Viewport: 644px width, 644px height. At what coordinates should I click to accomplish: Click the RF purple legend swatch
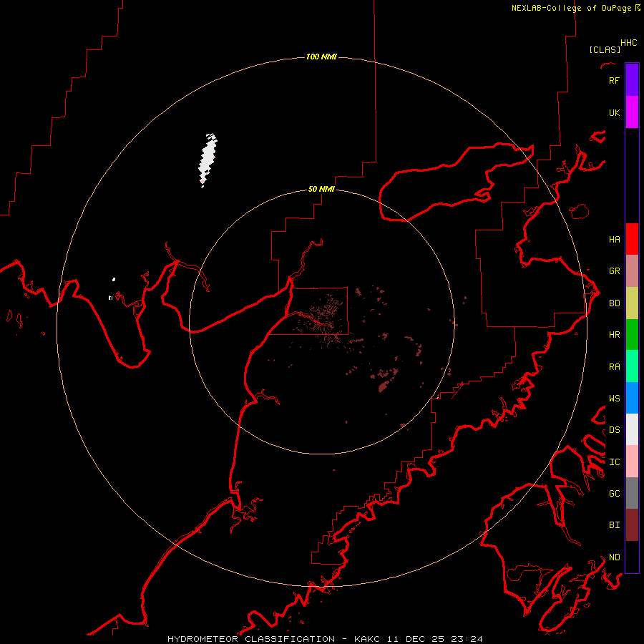tap(632, 80)
